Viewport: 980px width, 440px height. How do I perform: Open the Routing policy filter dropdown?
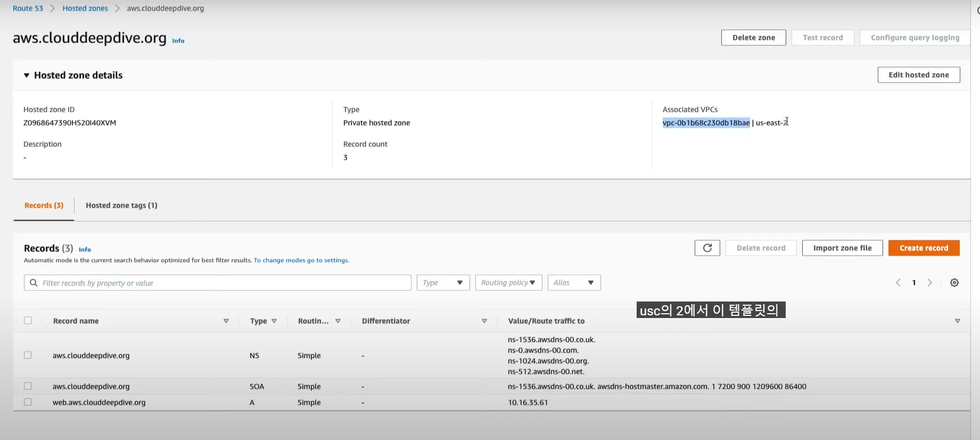pos(508,283)
